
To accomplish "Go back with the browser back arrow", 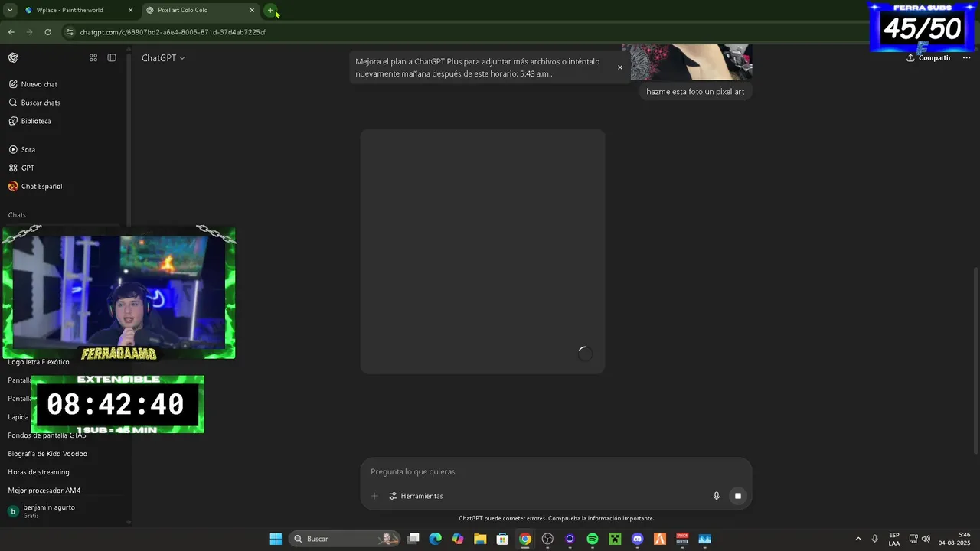I will pos(11,32).
